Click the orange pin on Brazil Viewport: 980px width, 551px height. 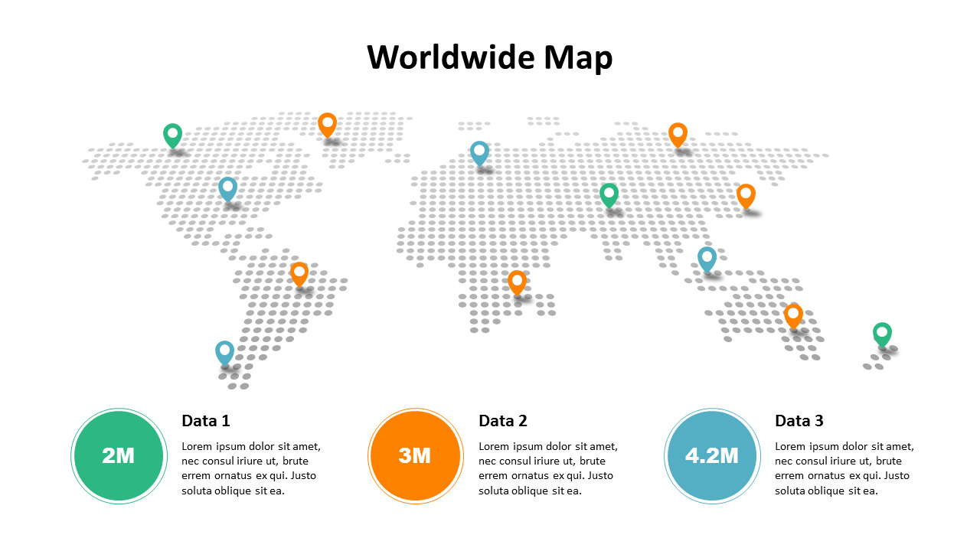(299, 274)
